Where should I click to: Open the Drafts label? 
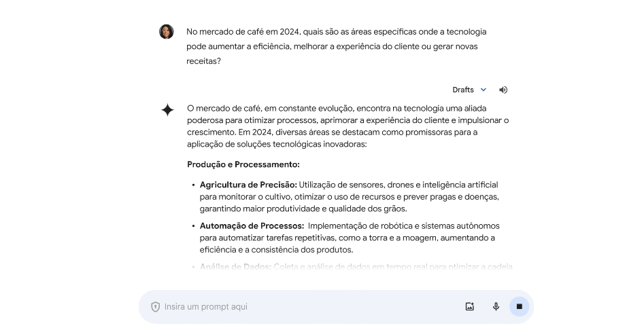point(463,90)
